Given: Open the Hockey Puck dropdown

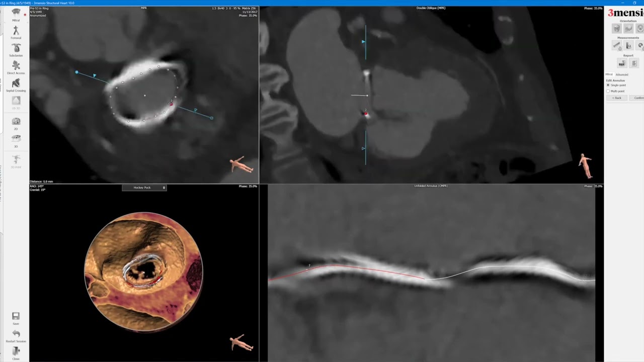Looking at the screenshot, I should 144,188.
